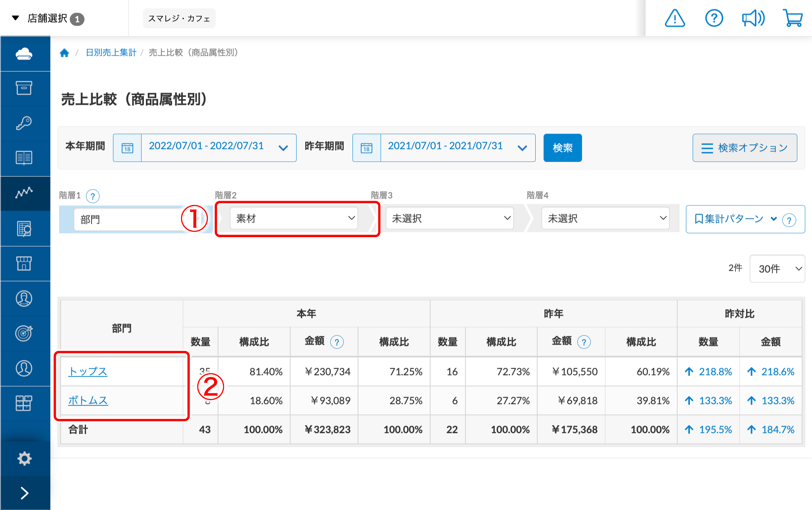Click the warning alert triangle icon
The image size is (812, 510).
tap(674, 18)
